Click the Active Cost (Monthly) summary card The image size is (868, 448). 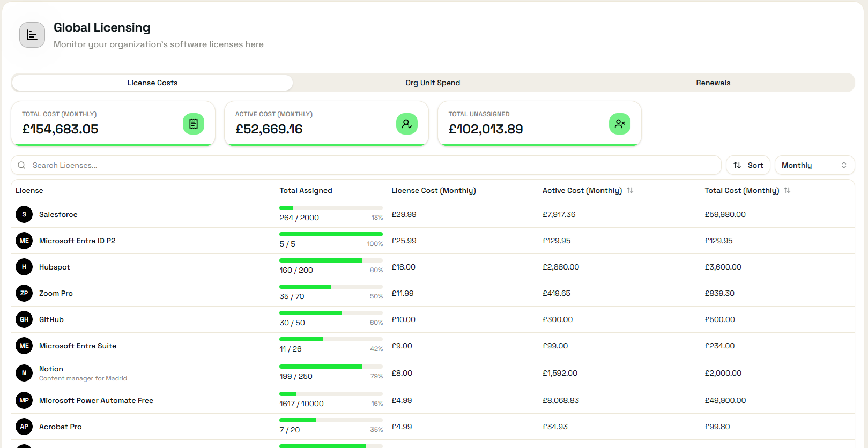(x=326, y=123)
